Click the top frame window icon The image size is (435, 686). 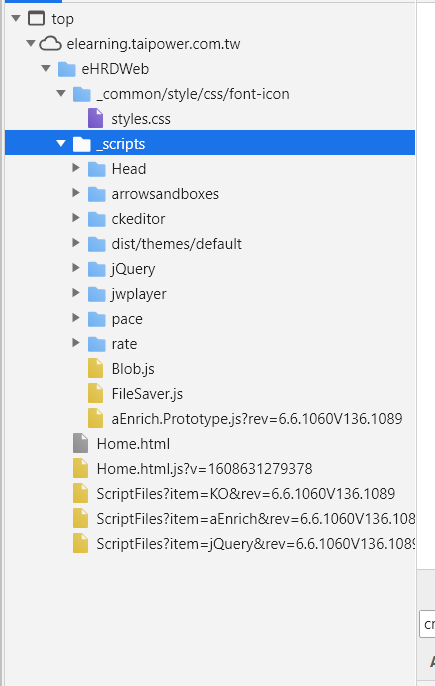[x=36, y=18]
